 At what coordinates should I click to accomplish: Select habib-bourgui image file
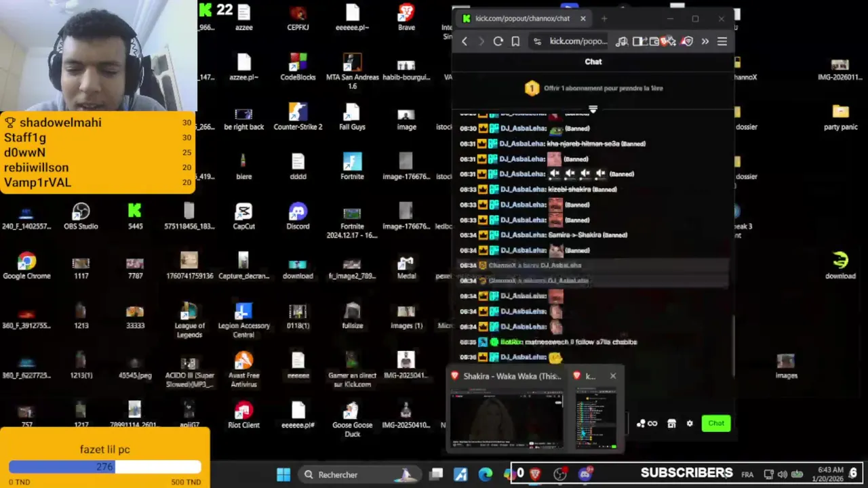coord(406,67)
